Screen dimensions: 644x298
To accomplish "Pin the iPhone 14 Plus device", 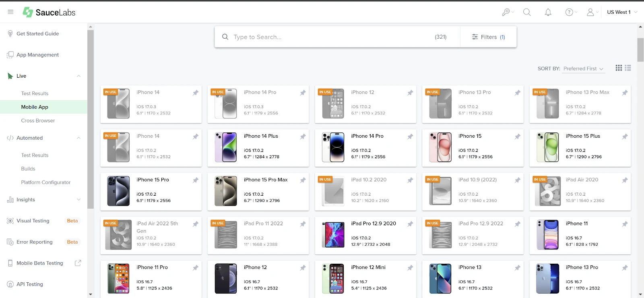I will pos(303,137).
